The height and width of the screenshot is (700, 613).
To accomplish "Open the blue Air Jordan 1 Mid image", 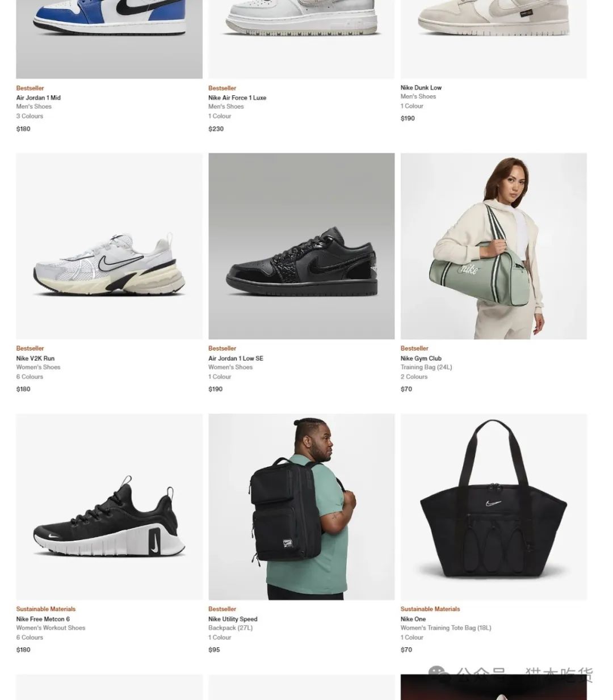I will point(109,39).
